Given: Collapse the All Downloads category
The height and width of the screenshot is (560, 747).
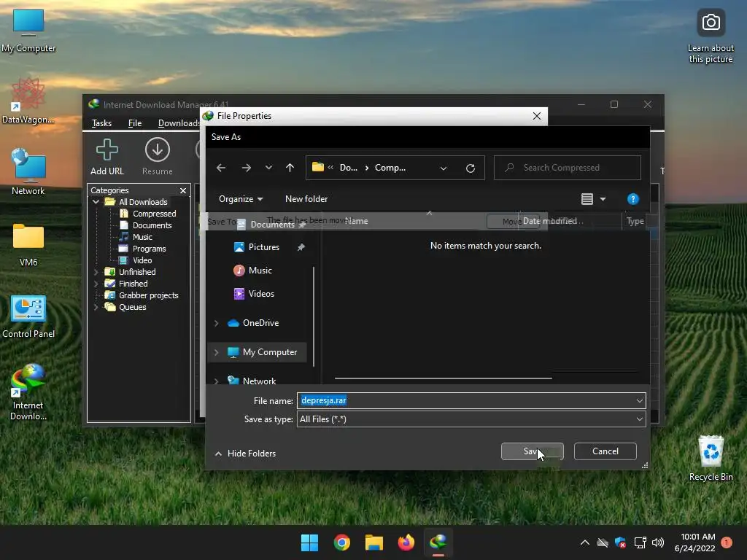Looking at the screenshot, I should click(96, 202).
